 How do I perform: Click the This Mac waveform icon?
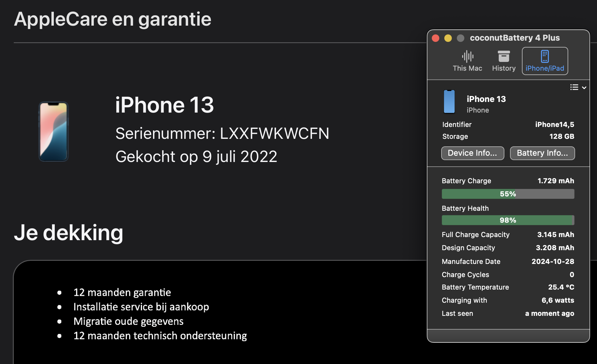tap(467, 56)
